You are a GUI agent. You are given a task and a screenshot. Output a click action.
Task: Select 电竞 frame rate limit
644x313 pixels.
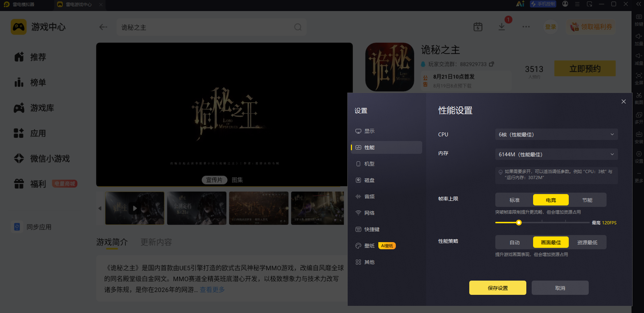coord(551,200)
